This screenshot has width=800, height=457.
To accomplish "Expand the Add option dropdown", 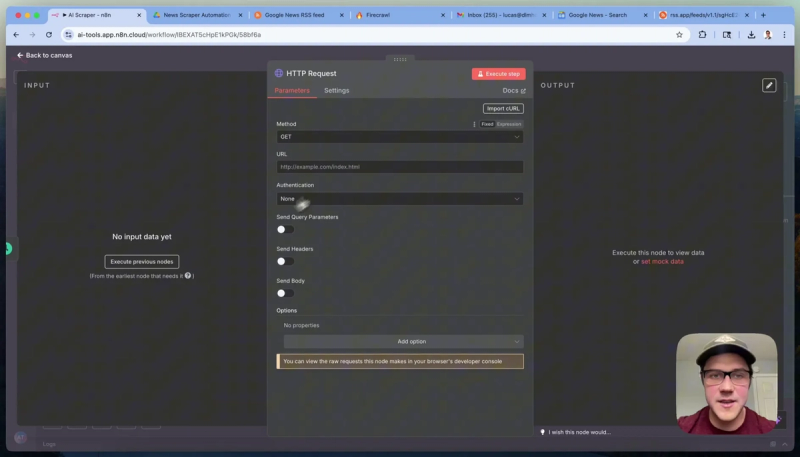I will coord(404,342).
